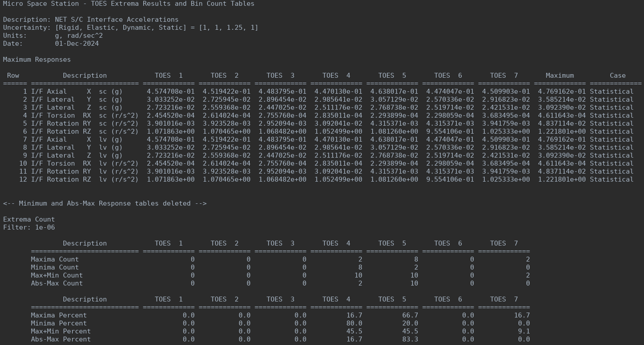Select the Units value 'g, rad/sec^2'
644x345 pixels.
79,36
